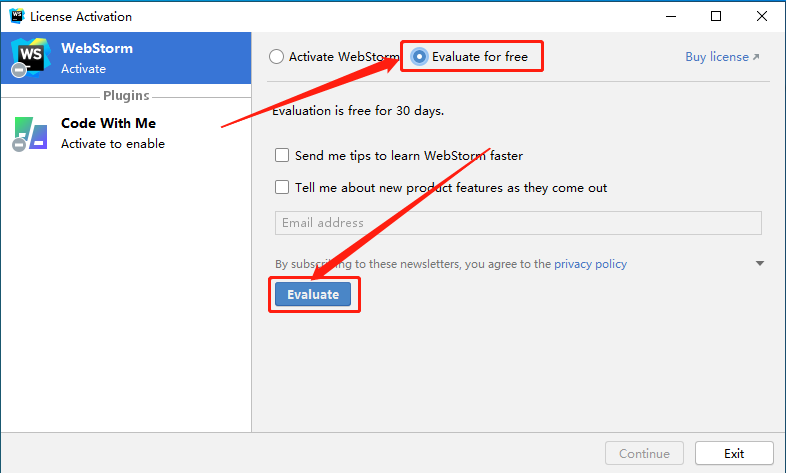Minimize the License Activation window

pyautogui.click(x=671, y=16)
